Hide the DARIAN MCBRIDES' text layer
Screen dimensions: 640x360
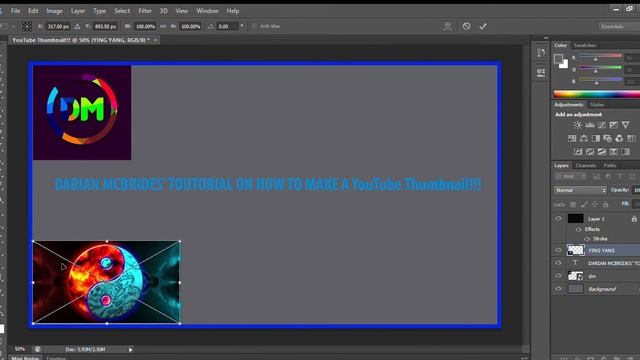click(558, 263)
